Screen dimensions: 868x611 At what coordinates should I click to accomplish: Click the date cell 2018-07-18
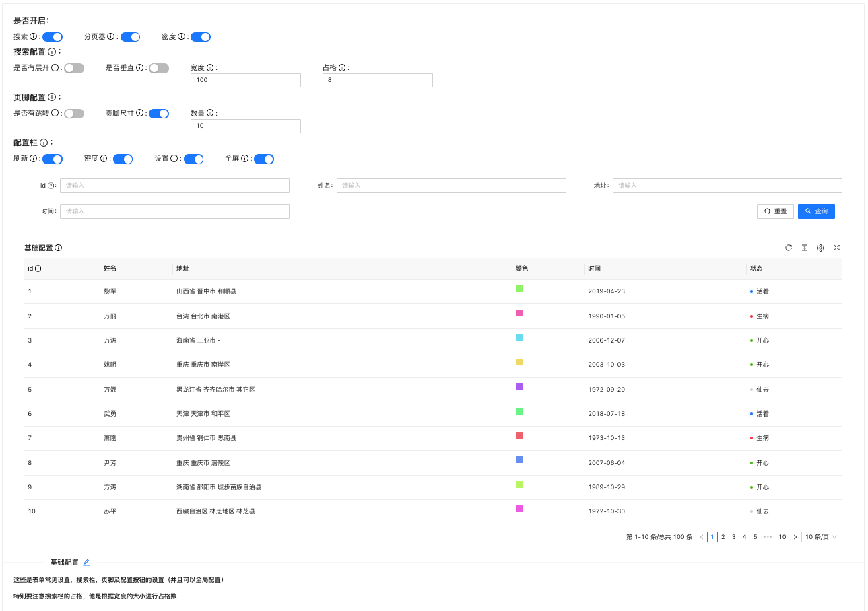(606, 414)
